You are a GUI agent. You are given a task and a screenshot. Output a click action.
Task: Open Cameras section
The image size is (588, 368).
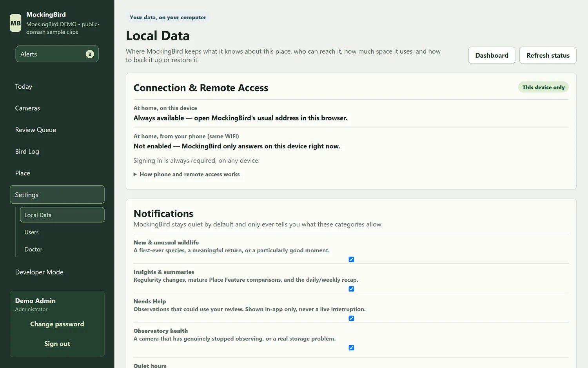pos(57,108)
